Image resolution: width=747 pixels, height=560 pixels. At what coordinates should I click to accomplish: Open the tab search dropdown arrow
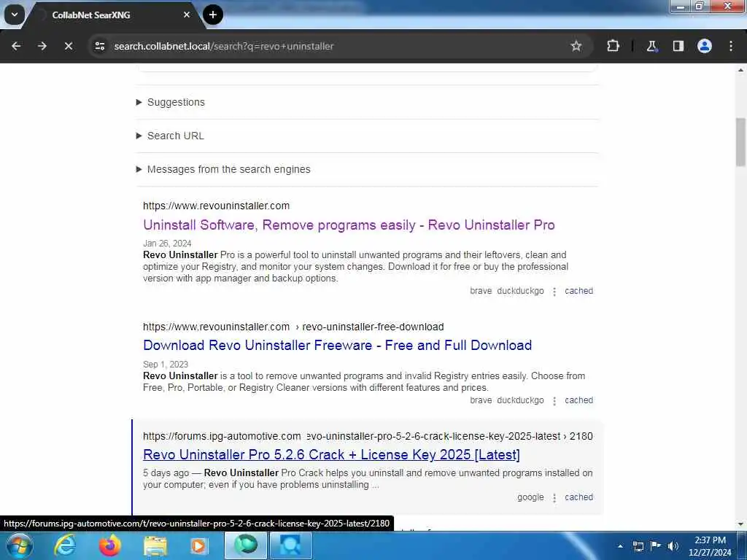15,15
